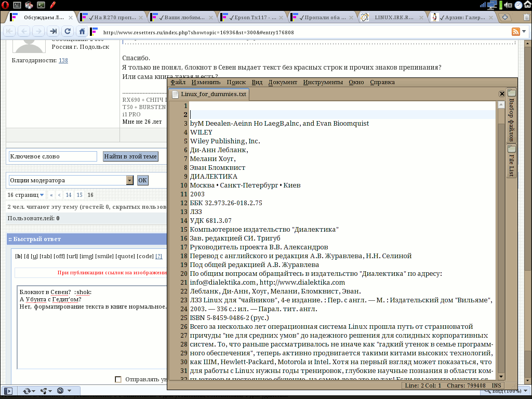Viewport: 532px width, 399px height.
Task: Open the address bar history dropdown arrow
Action: [x=524, y=32]
